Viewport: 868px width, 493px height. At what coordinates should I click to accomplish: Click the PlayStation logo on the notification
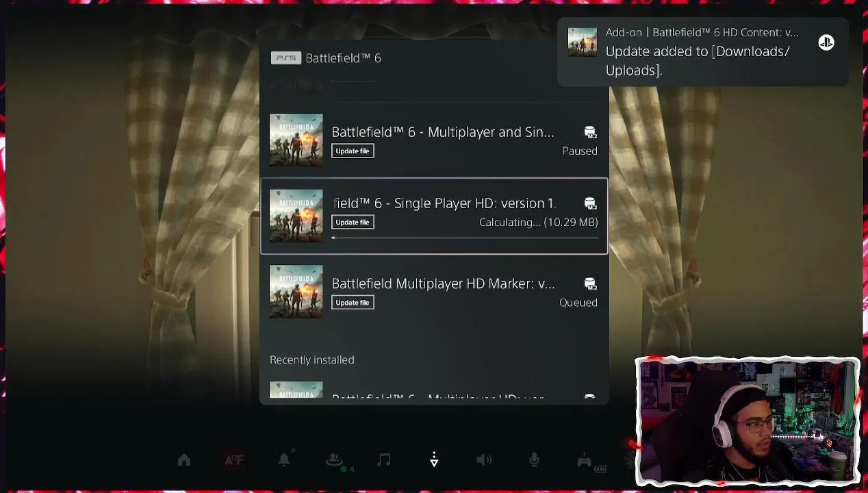point(826,42)
